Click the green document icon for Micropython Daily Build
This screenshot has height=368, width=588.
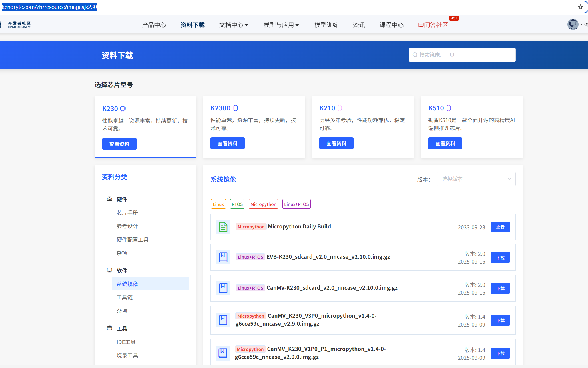(x=223, y=227)
